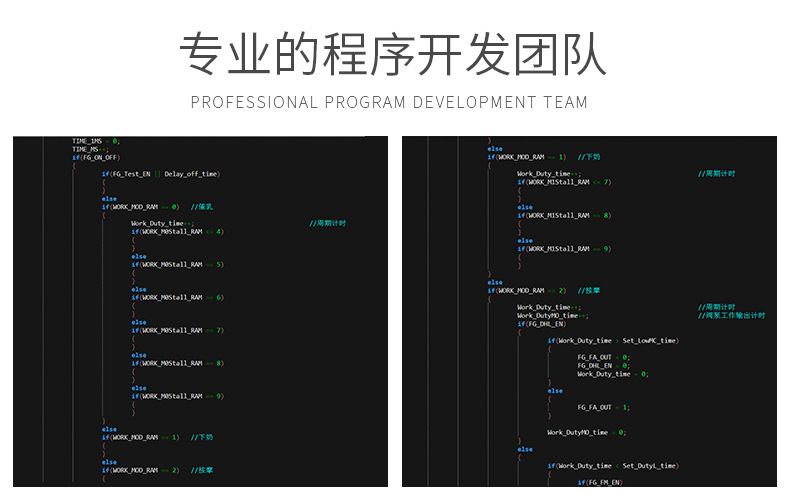Image resolution: width=790 pixels, height=502 pixels.
Task: Click the WORK_M0Stall_RAM <= 4 condition
Action: [177, 232]
